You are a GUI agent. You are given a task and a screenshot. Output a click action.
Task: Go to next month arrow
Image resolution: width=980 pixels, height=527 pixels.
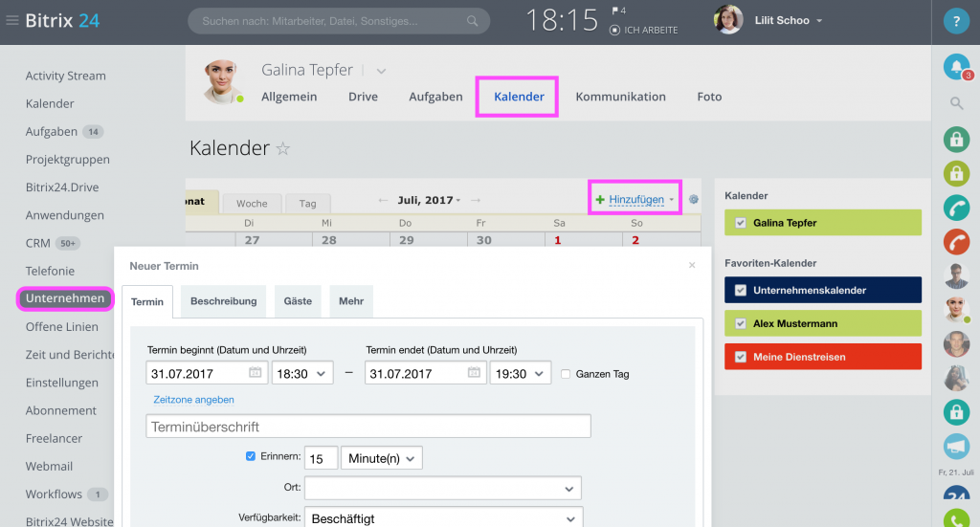pyautogui.click(x=476, y=201)
